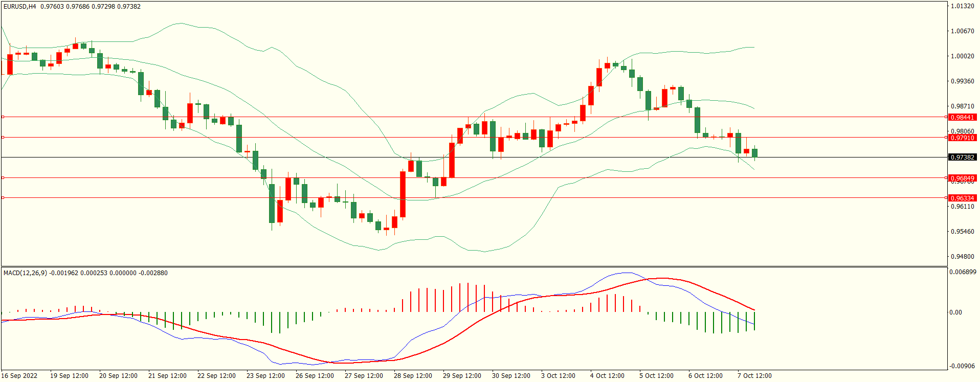Click the 0.99360 price axis value
This screenshot has height=382, width=980.
click(x=962, y=81)
